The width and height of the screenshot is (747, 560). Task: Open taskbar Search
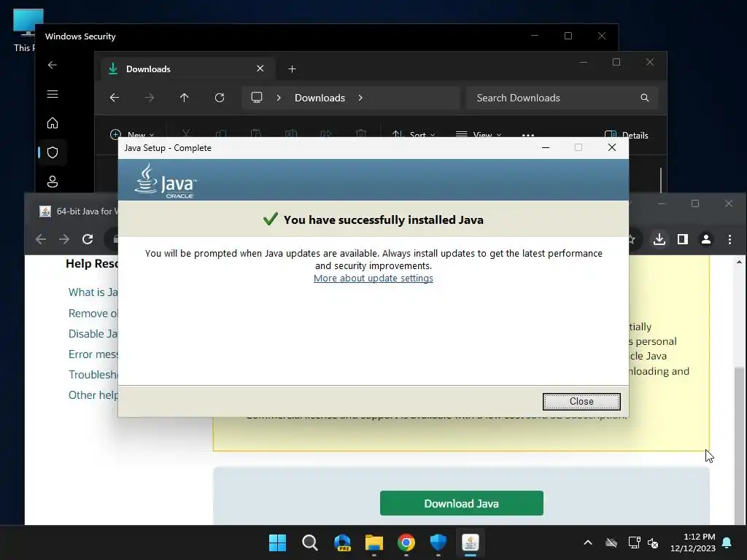(309, 542)
